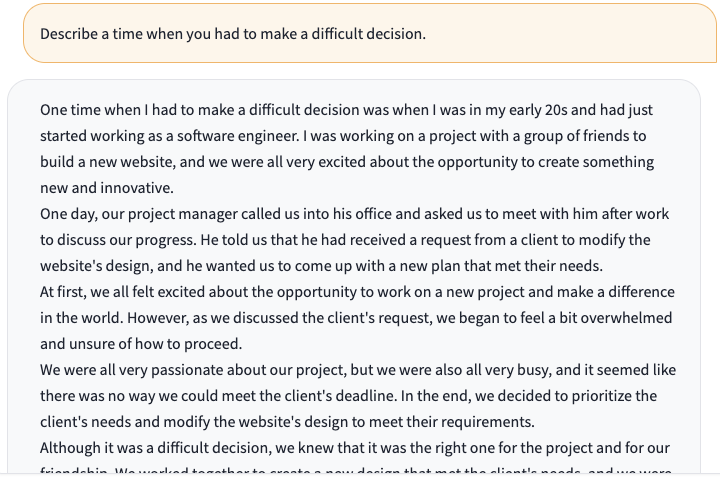Click the text 'new and innovative.'
This screenshot has width=720, height=482.
[107, 188]
